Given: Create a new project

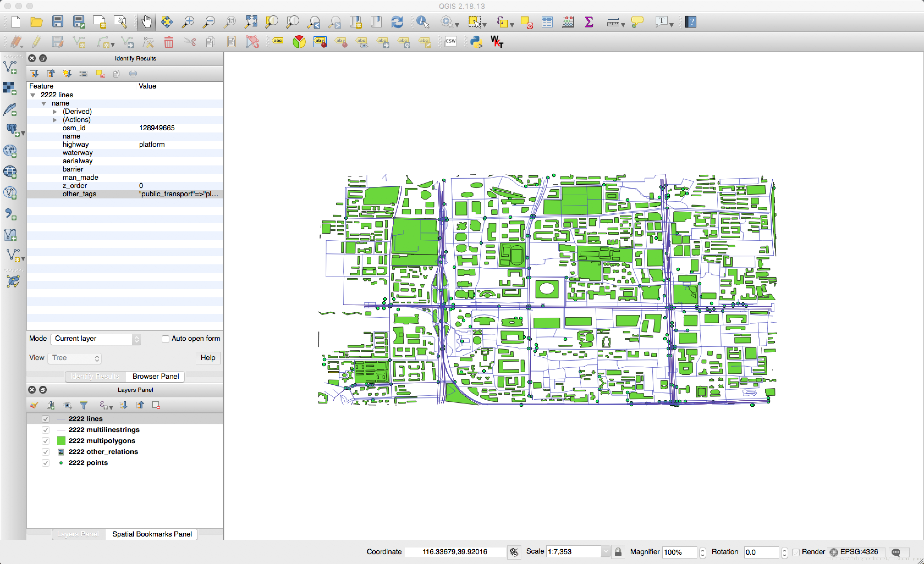Looking at the screenshot, I should [16, 22].
